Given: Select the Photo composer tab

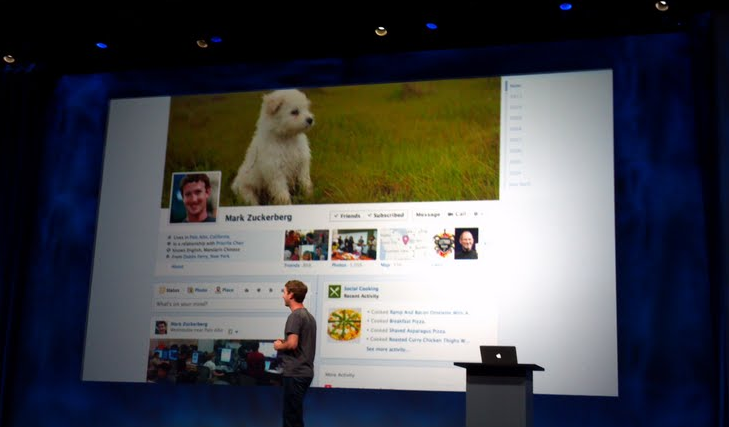Looking at the screenshot, I should point(196,290).
